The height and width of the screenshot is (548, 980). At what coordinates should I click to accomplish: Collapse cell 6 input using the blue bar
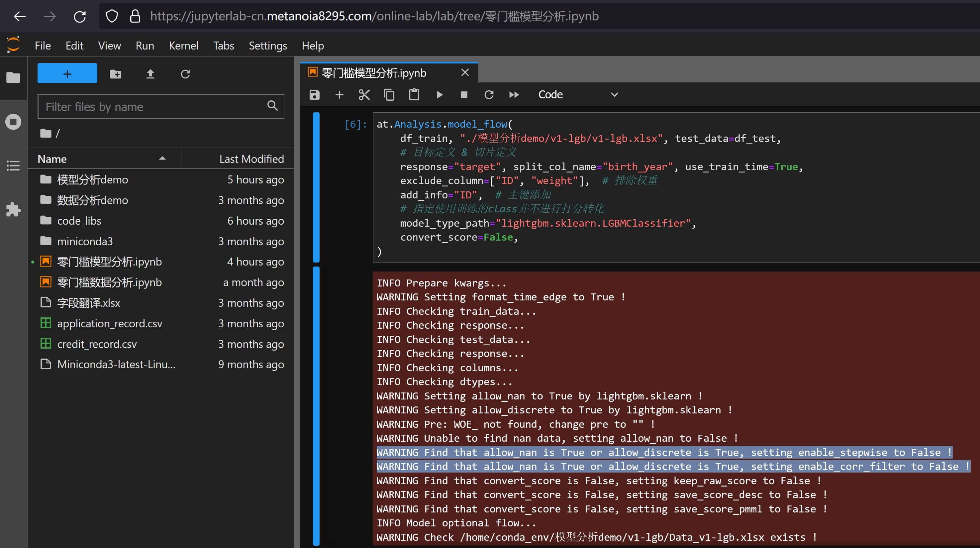(x=316, y=187)
